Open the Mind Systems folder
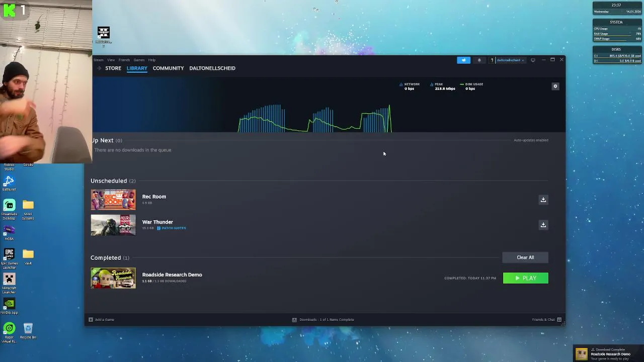644x362 pixels. point(28,210)
